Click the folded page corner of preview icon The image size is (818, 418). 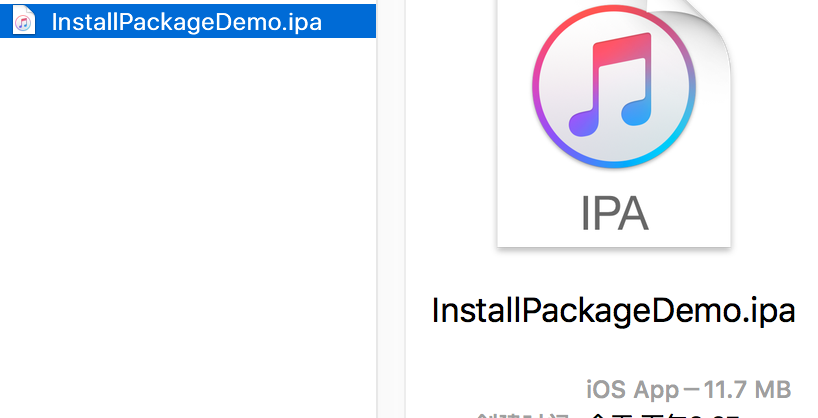pyautogui.click(x=694, y=23)
